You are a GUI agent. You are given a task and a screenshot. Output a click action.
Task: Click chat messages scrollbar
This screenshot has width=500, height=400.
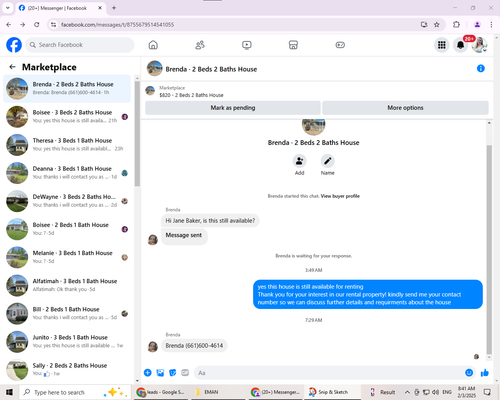coord(489,250)
